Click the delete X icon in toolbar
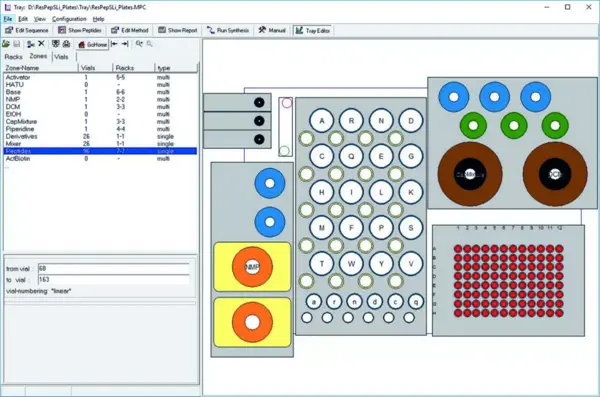 click(x=41, y=44)
